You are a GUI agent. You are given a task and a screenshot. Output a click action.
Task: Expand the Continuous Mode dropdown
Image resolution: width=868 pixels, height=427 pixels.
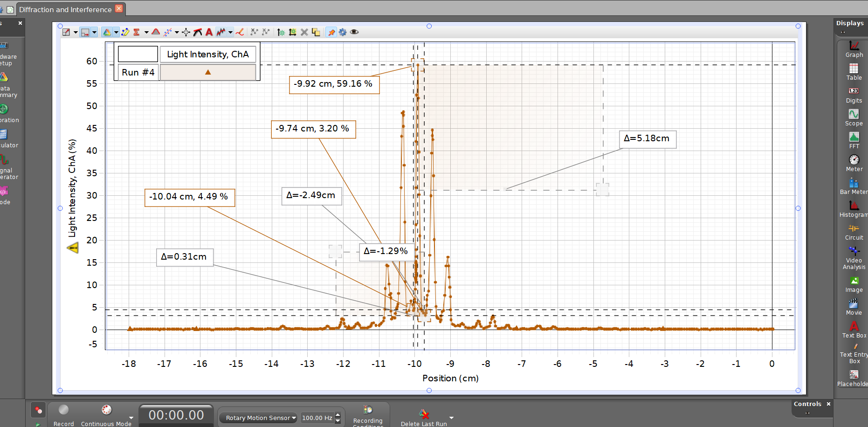click(131, 419)
